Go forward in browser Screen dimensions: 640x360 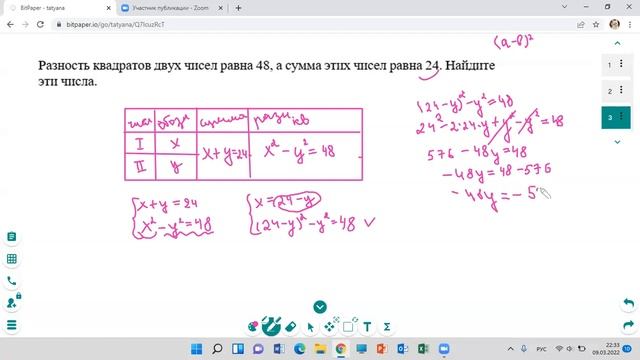pos(25,24)
